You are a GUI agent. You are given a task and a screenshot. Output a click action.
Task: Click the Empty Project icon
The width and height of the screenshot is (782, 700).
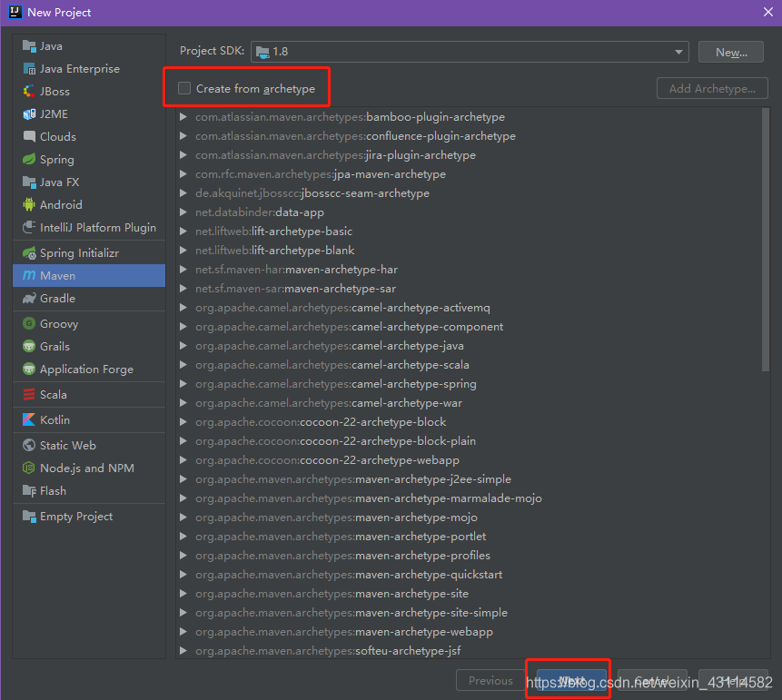[x=29, y=517]
